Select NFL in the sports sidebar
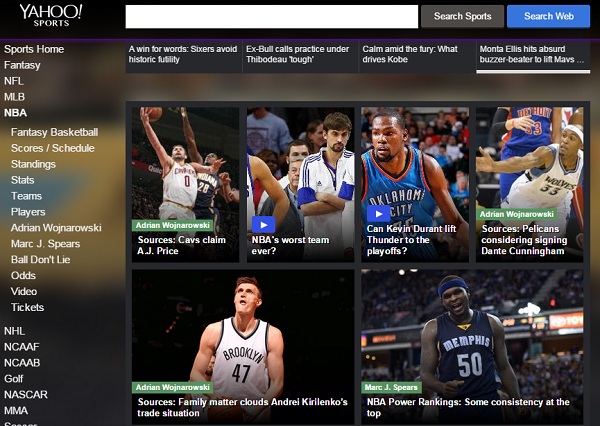 pyautogui.click(x=14, y=81)
